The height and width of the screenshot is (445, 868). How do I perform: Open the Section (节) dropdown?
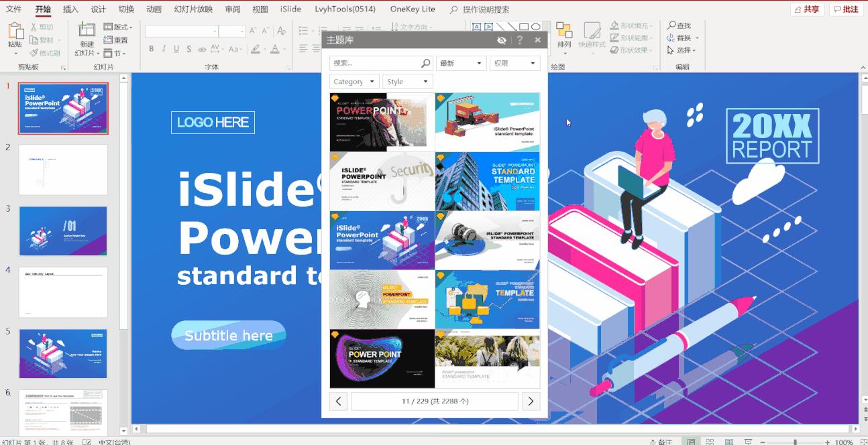click(115, 53)
